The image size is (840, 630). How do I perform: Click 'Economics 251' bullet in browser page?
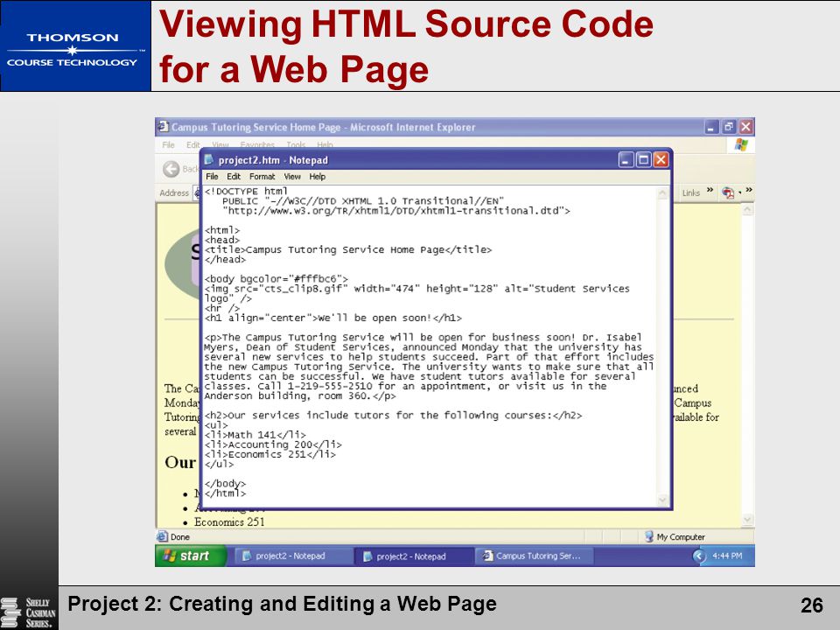point(229,521)
